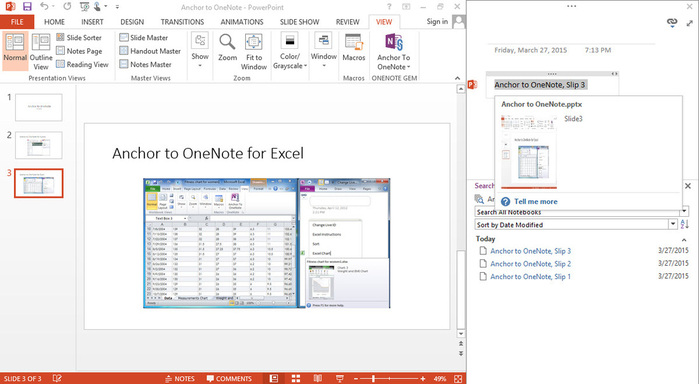This screenshot has height=384, width=699.
Task: Open Ribbon Display Options
Action: pyautogui.click(x=406, y=7)
